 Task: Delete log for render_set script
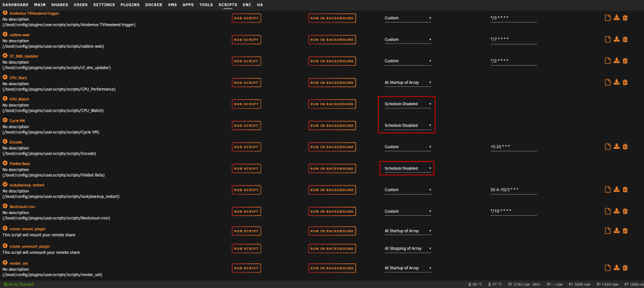[625, 268]
